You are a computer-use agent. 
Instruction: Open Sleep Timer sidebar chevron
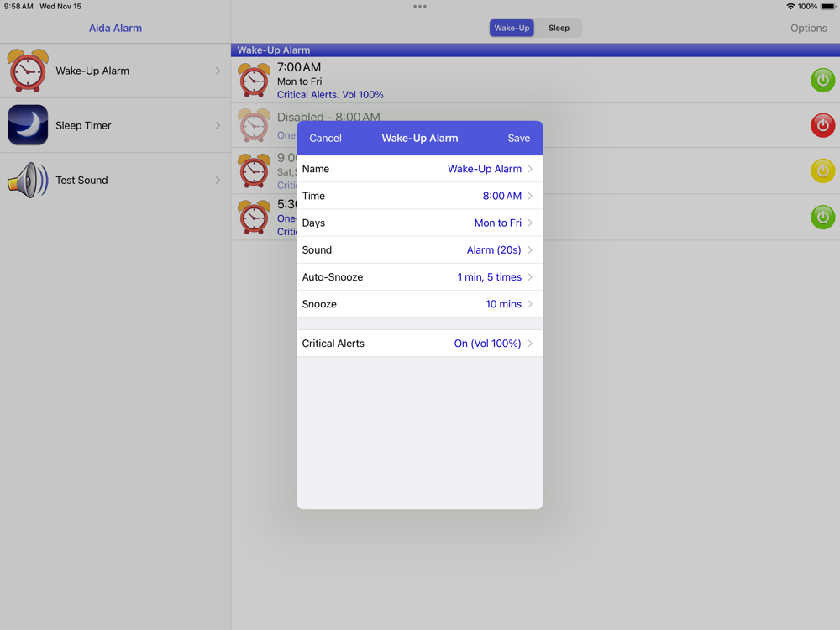(218, 125)
